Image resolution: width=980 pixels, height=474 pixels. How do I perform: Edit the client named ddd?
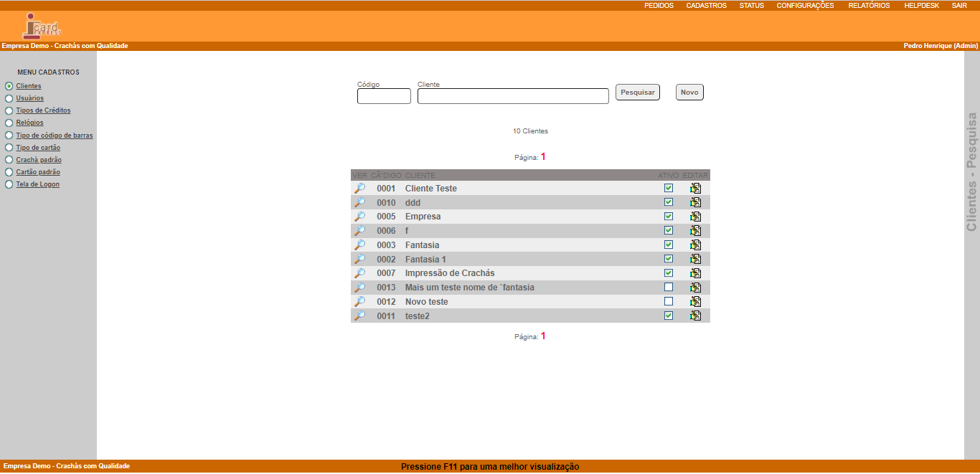point(695,202)
